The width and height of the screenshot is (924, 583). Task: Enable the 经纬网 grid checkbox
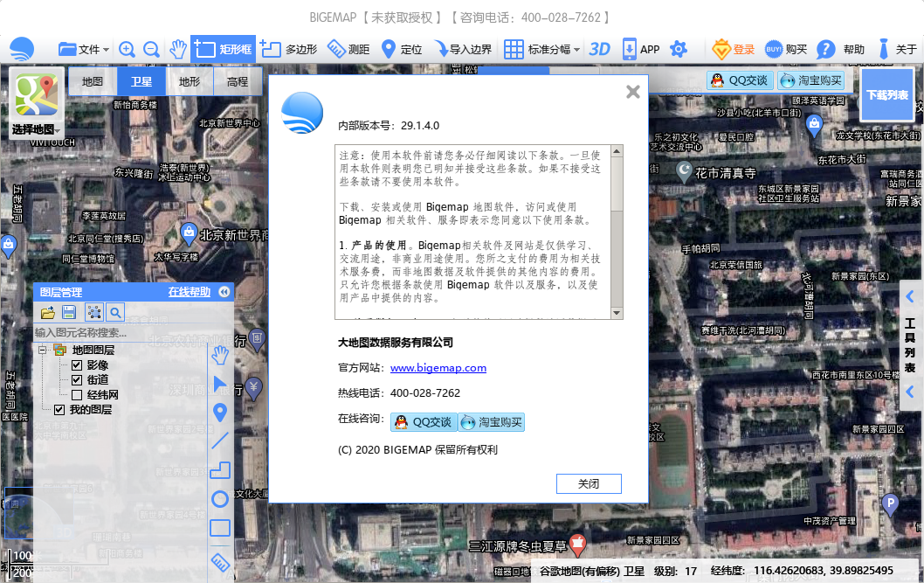[x=77, y=395]
